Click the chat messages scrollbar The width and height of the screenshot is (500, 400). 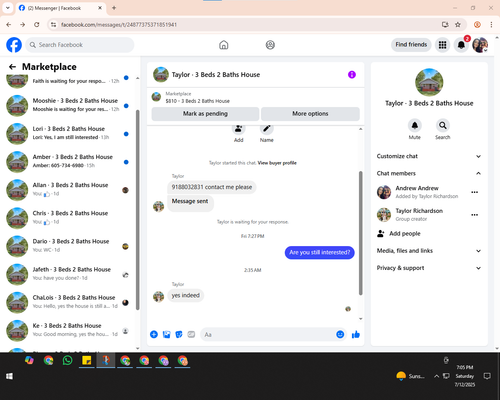click(360, 233)
